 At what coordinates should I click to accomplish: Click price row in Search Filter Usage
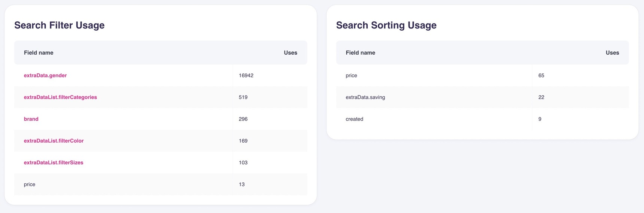click(30, 185)
